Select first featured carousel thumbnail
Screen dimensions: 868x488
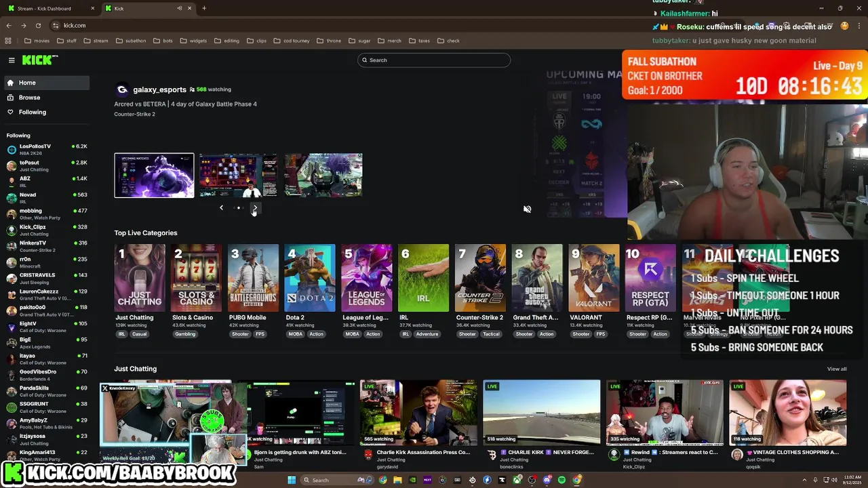coord(154,176)
